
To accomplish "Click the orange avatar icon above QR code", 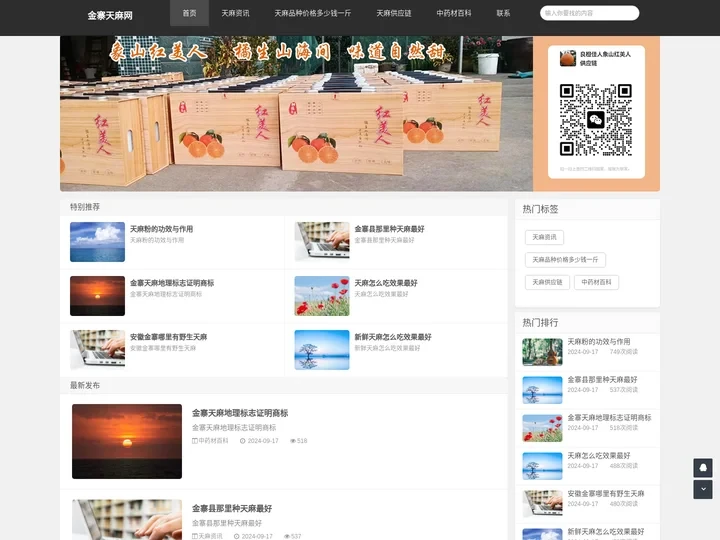I will [568, 58].
